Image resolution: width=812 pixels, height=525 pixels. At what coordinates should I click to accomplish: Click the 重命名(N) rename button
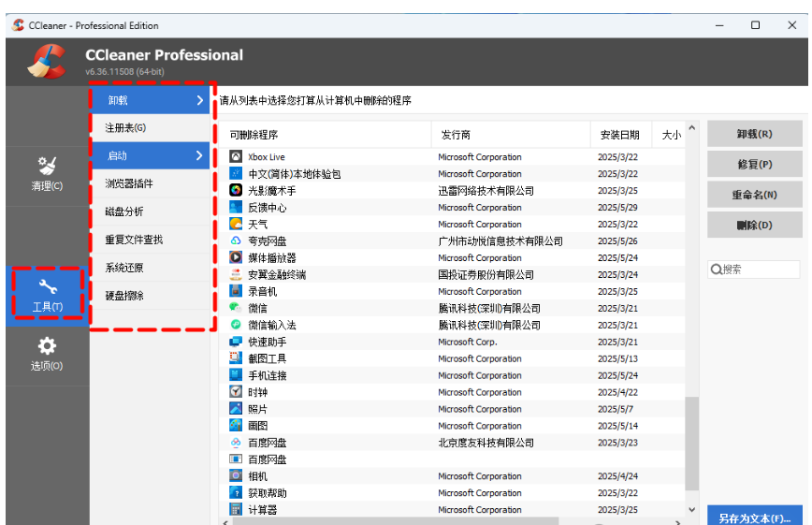coord(755,195)
